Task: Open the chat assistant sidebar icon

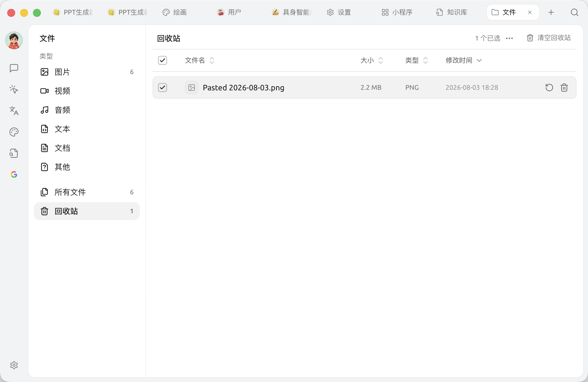Action: pyautogui.click(x=14, y=68)
